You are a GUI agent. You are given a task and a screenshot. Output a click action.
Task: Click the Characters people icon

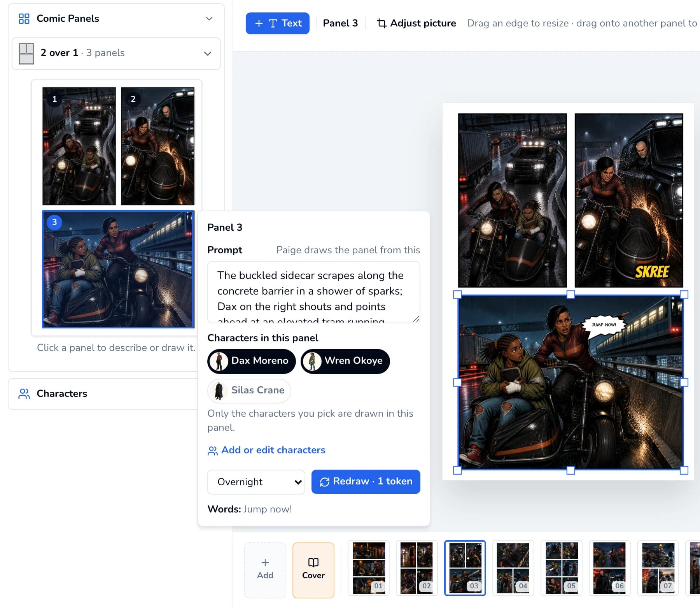coord(24,394)
